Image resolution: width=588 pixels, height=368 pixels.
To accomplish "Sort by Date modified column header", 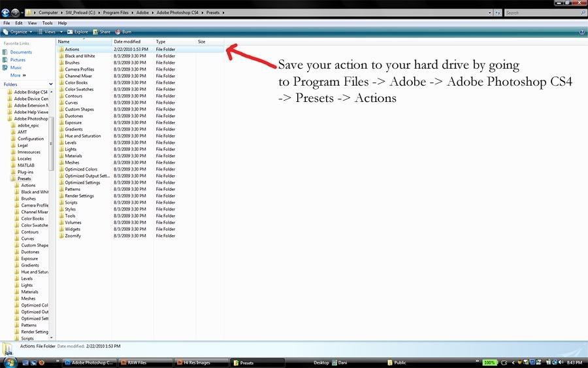I will (x=127, y=41).
